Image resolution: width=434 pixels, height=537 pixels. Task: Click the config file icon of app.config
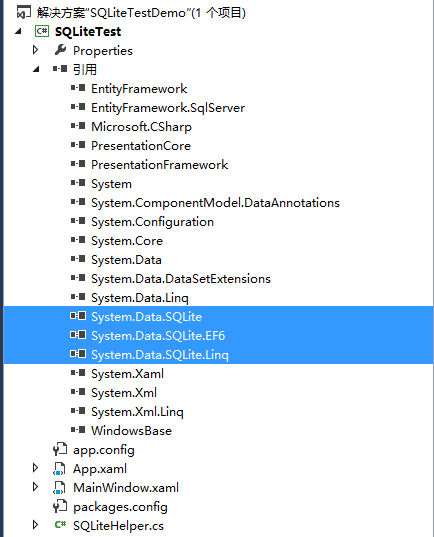(60, 449)
